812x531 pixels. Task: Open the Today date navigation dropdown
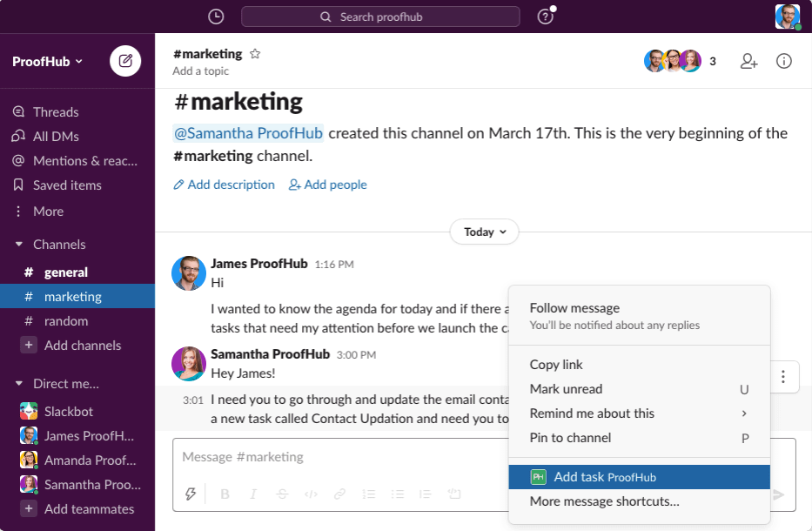tap(484, 232)
